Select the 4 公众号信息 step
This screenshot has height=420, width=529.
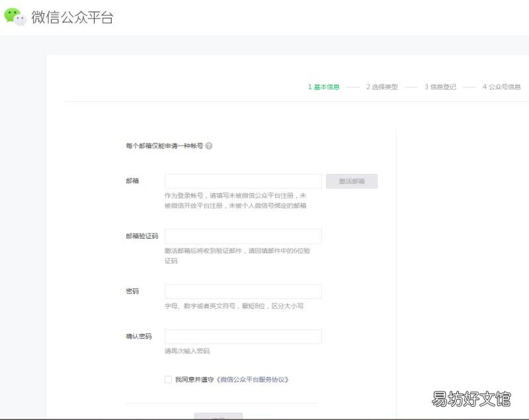point(502,87)
